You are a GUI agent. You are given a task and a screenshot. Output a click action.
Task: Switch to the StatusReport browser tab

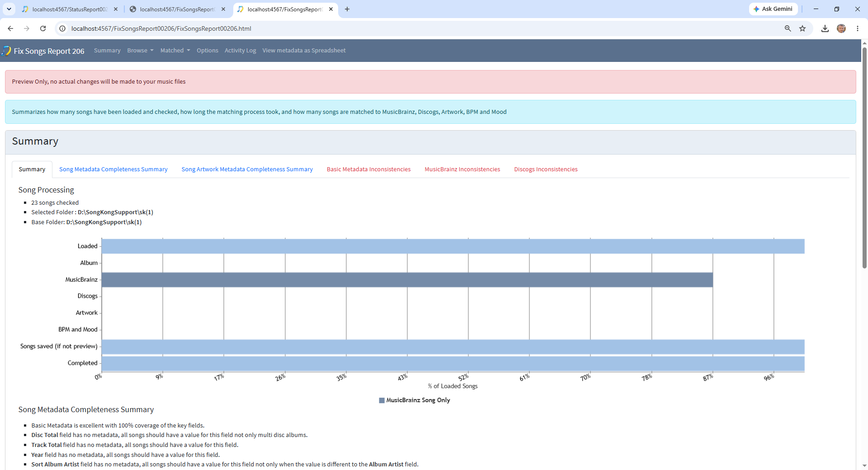(70, 9)
